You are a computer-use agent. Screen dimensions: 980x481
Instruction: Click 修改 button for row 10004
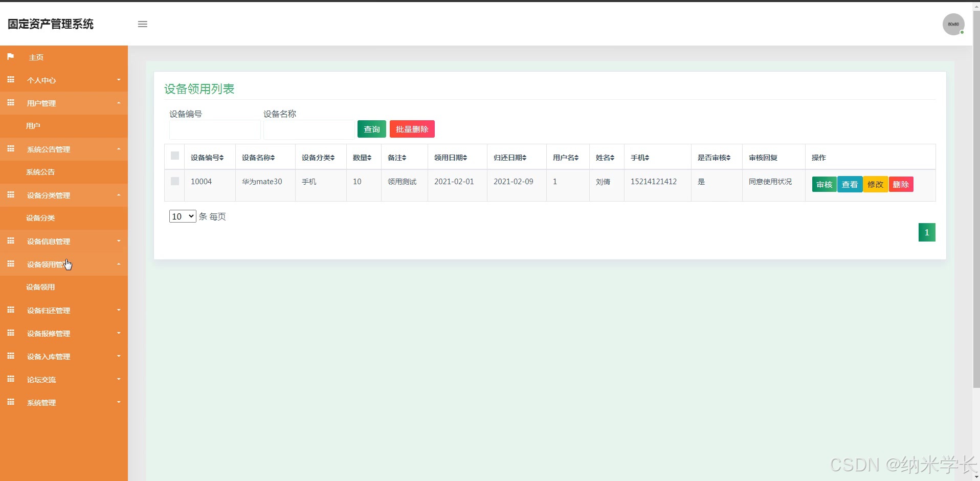click(x=876, y=184)
